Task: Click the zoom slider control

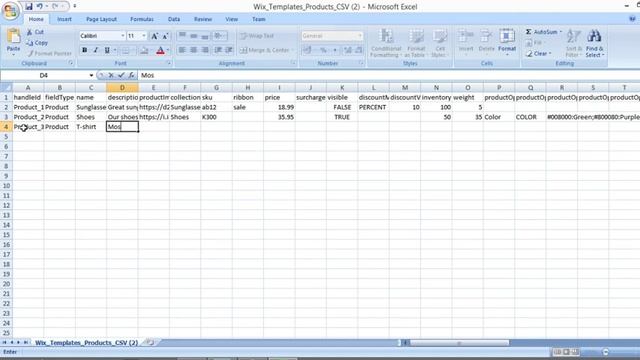Action: pyautogui.click(x=606, y=352)
